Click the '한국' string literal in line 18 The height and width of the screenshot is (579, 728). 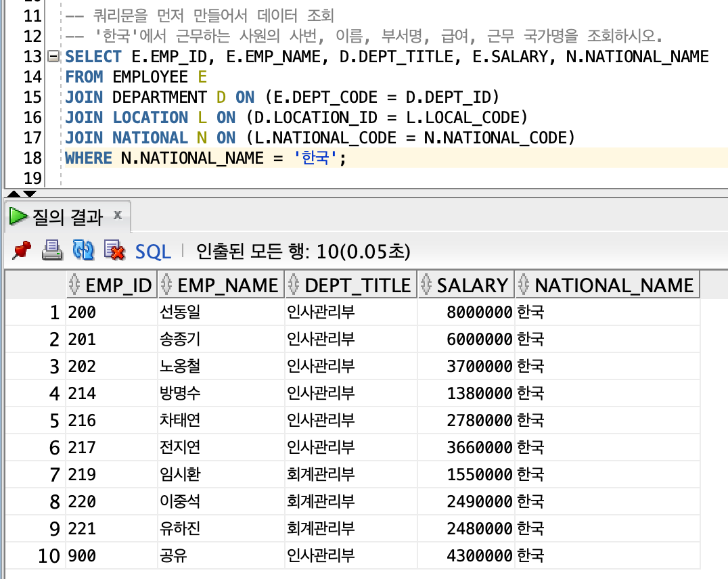[x=315, y=158]
